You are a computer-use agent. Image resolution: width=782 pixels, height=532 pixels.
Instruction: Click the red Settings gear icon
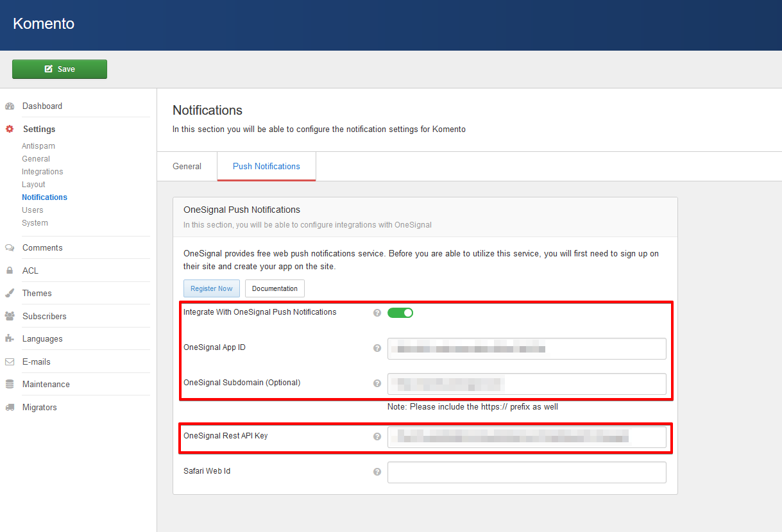pos(10,129)
